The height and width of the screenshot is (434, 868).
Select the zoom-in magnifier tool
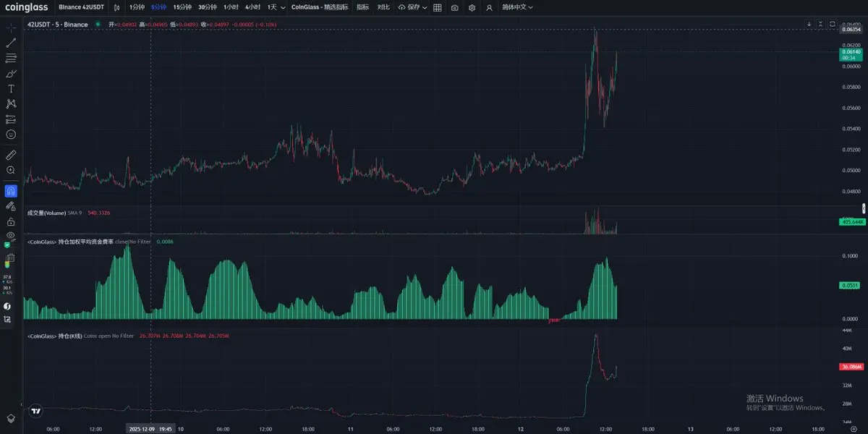[x=11, y=170]
